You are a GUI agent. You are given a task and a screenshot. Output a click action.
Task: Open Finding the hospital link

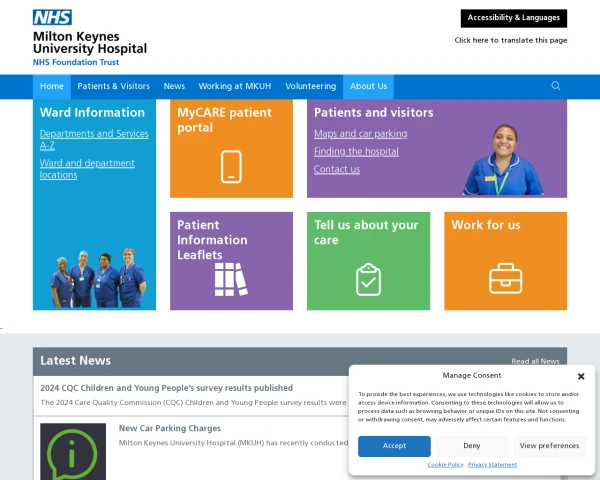(356, 152)
